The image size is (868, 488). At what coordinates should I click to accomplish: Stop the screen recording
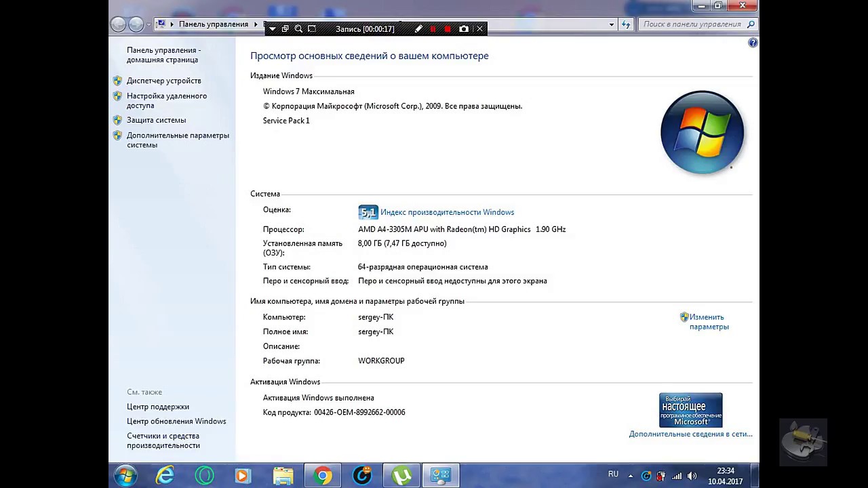click(x=448, y=29)
